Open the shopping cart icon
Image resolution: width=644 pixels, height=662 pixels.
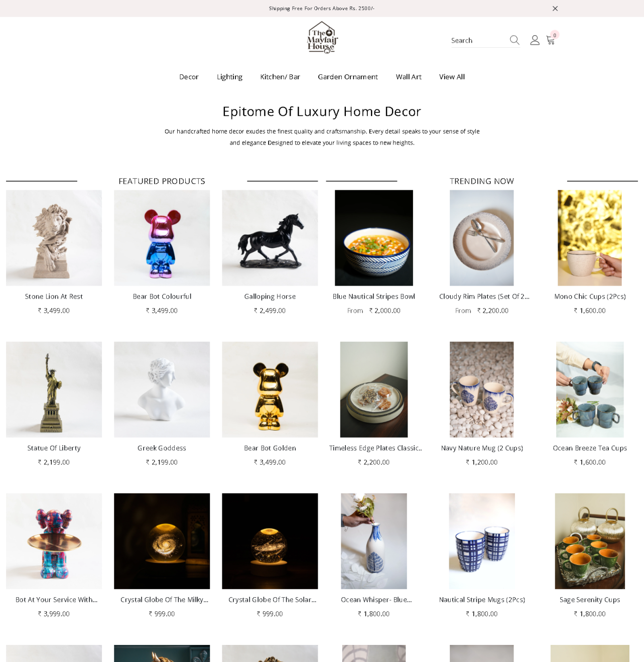(551, 40)
